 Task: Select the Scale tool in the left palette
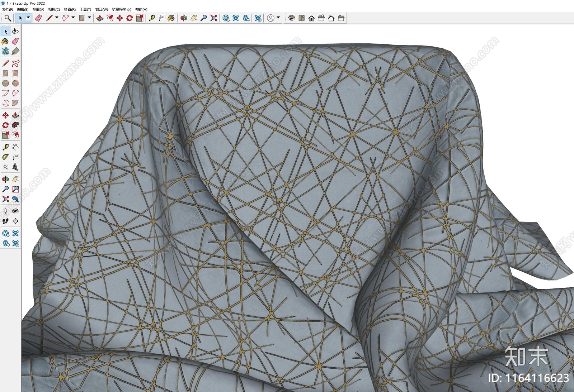5,135
